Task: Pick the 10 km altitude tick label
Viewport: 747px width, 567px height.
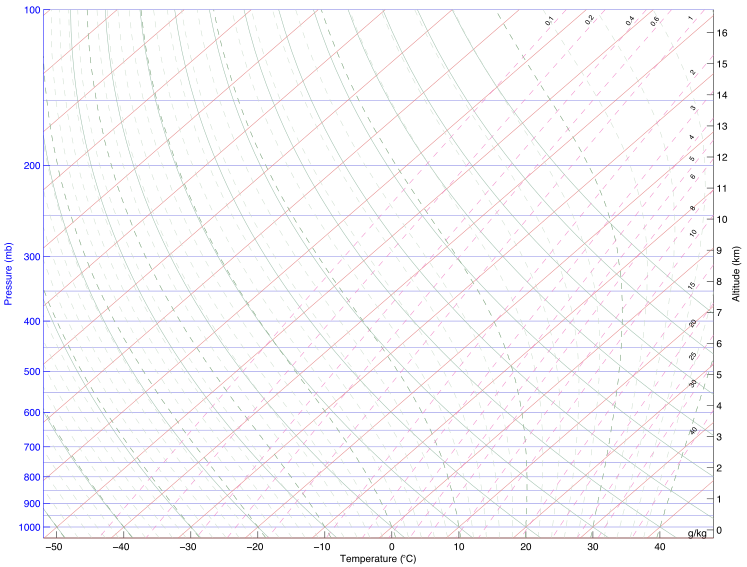Action: click(x=722, y=220)
